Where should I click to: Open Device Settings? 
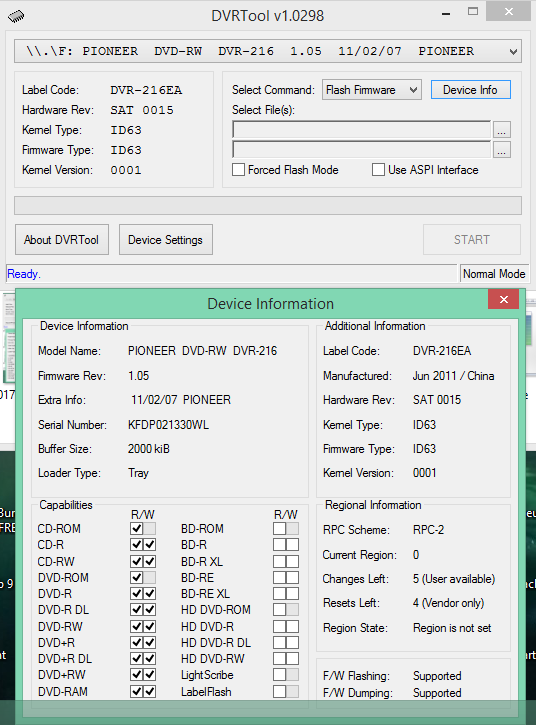pyautogui.click(x=166, y=240)
